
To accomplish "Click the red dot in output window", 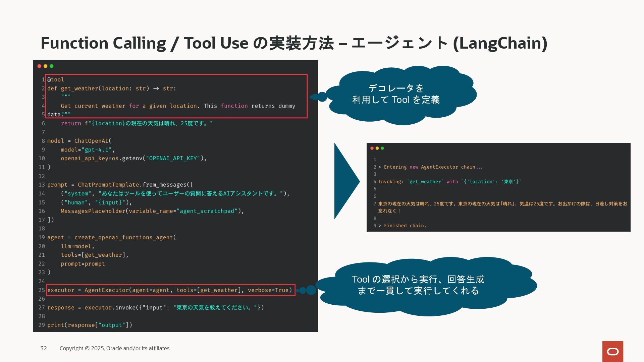I will pyautogui.click(x=372, y=148).
